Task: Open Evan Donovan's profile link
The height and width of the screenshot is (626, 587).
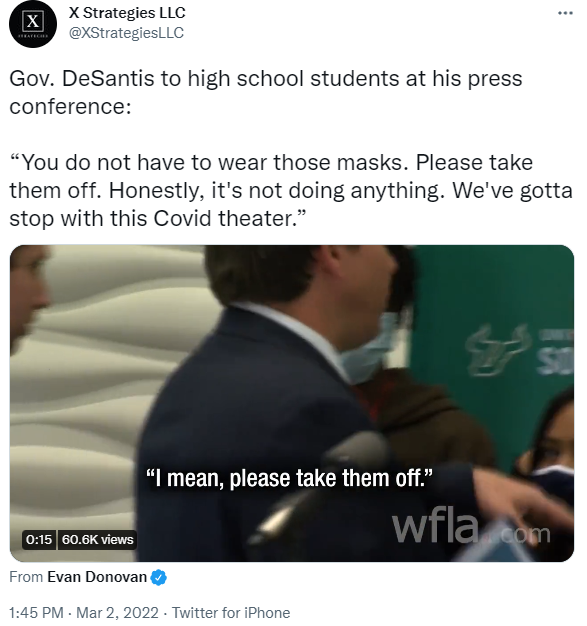Action: (97, 577)
